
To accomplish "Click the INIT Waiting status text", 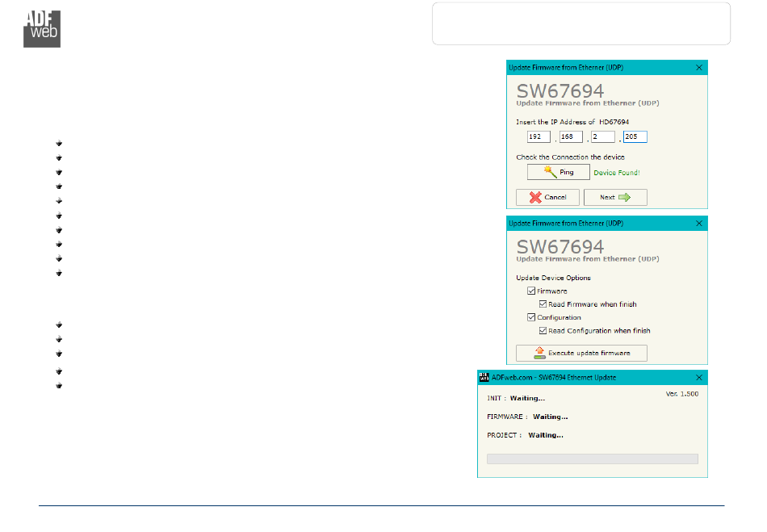I will [516, 398].
